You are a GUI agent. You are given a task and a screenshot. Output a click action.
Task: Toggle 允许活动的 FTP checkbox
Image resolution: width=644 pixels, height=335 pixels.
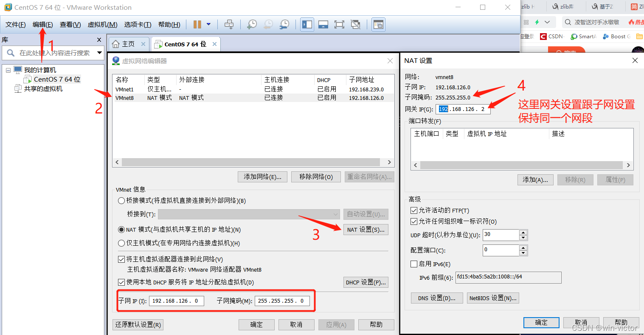pyautogui.click(x=414, y=210)
